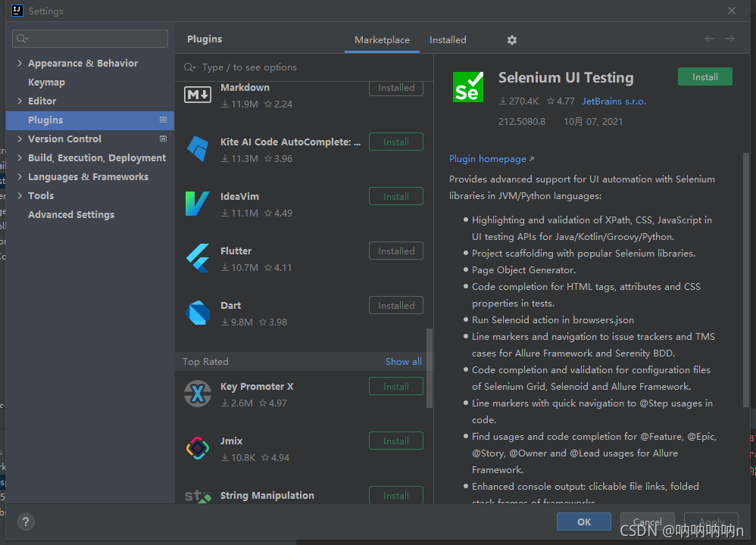Install String Manipulation plugin
Screen dimensions: 756x545
396,495
